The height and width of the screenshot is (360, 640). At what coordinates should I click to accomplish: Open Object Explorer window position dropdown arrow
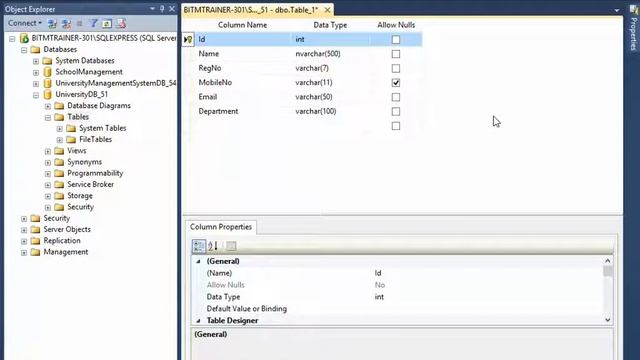152,9
